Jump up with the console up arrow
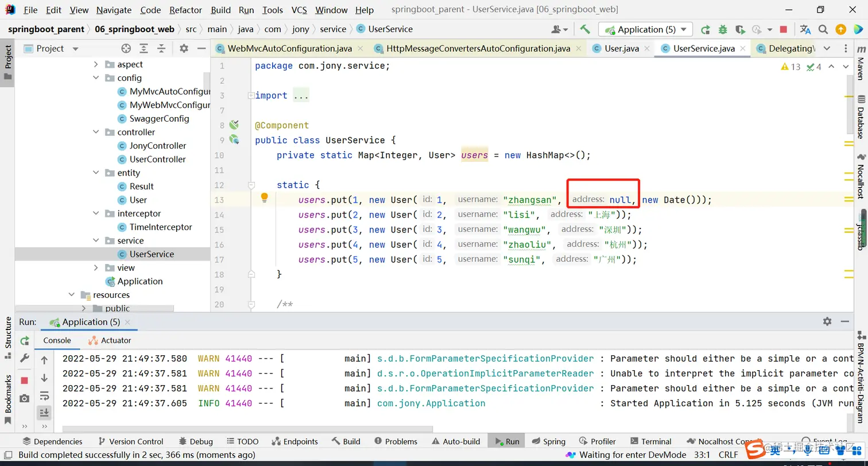868x466 pixels. (x=44, y=360)
